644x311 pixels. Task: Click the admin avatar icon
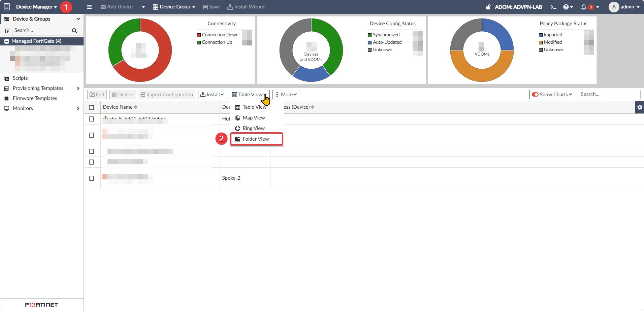pos(614,7)
